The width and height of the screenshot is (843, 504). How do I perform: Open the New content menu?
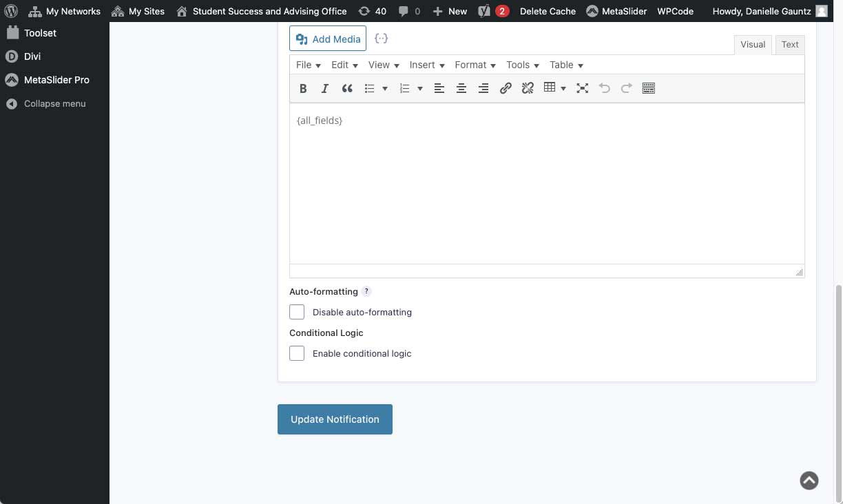click(x=450, y=11)
